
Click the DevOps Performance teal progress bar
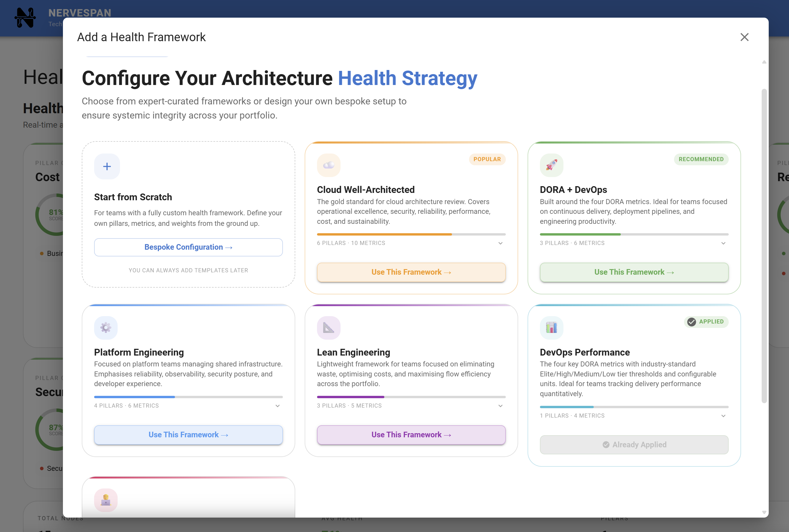634,407
